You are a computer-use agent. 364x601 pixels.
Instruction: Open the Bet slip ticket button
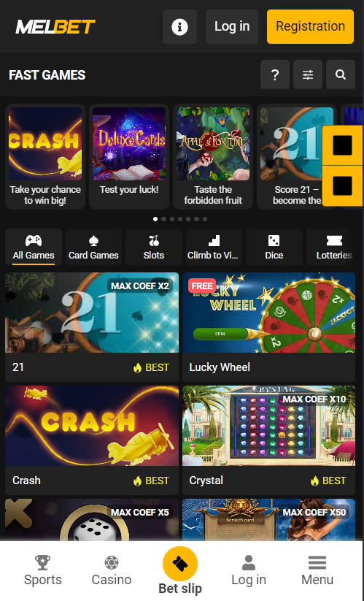pos(180,564)
